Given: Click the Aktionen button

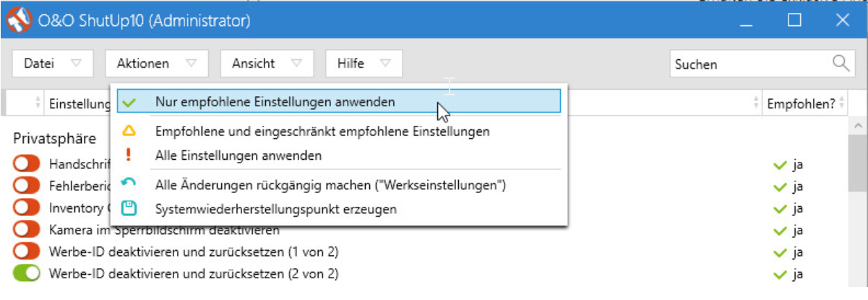Looking at the screenshot, I should click(156, 64).
